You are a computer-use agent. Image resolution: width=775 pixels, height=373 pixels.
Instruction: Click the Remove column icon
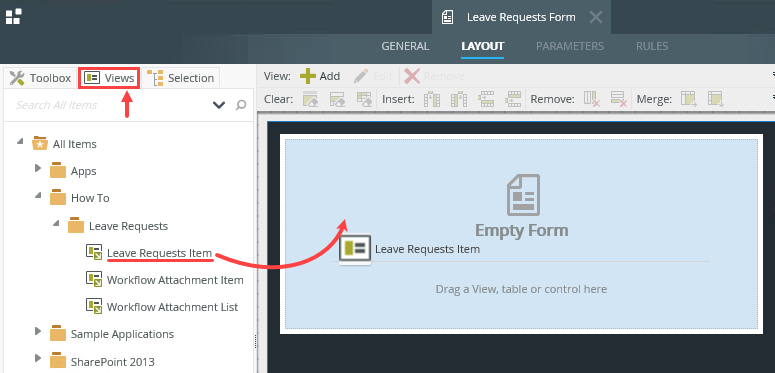click(592, 99)
